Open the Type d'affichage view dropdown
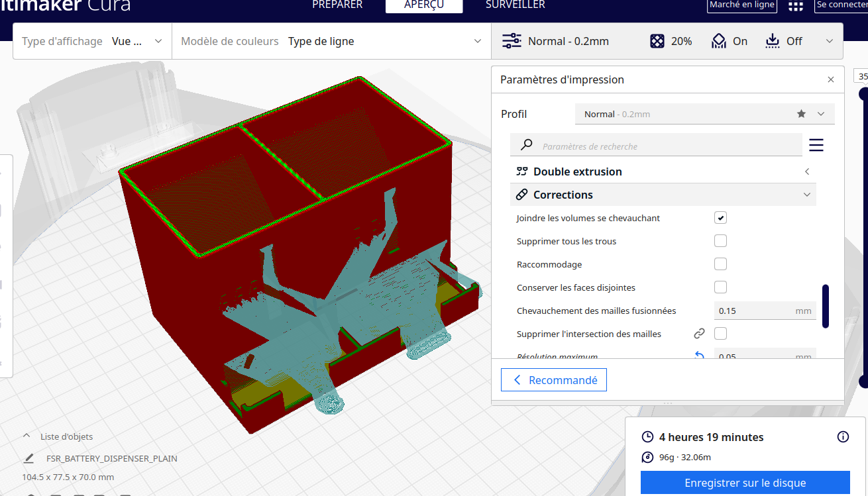868x496 pixels. 92,41
